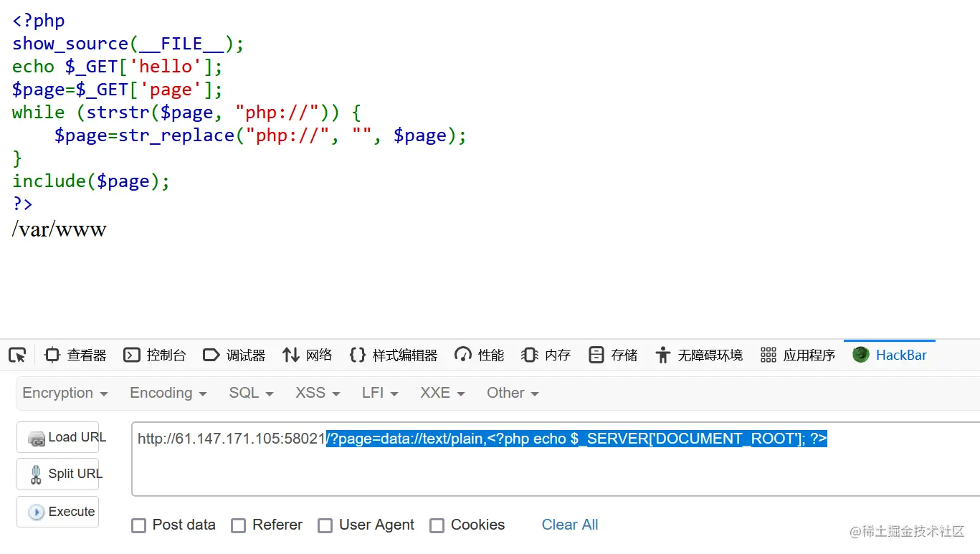Tick the Referer checkbox

(239, 525)
